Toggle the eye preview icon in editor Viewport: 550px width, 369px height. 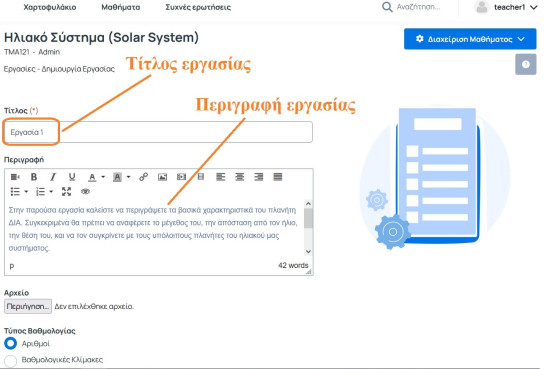click(x=85, y=192)
